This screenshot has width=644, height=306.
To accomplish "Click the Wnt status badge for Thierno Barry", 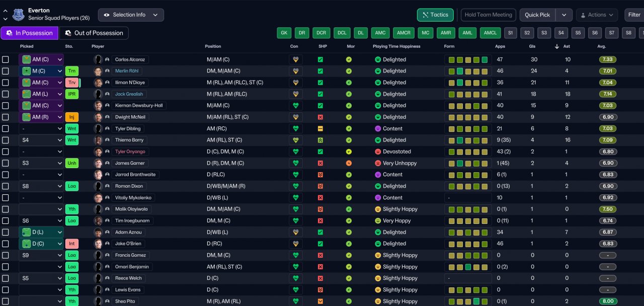I will tap(72, 140).
